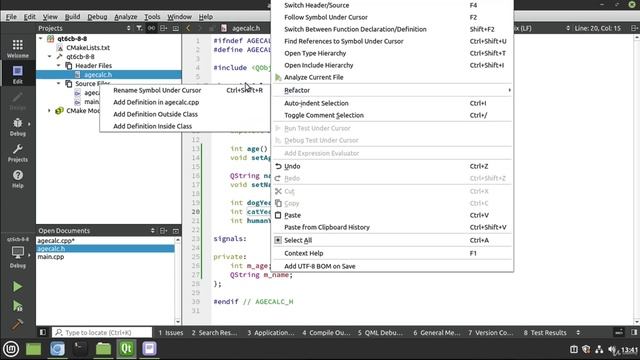Click Analyze Current File
Image resolution: width=640 pixels, height=360 pixels.
(x=393, y=77)
